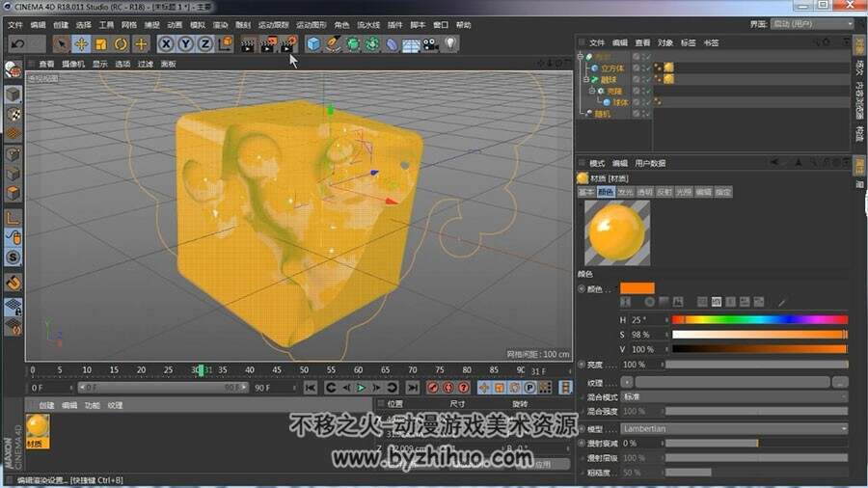The image size is (868, 488).
Task: Open the 界面 layout dropdown
Action: tap(812, 24)
